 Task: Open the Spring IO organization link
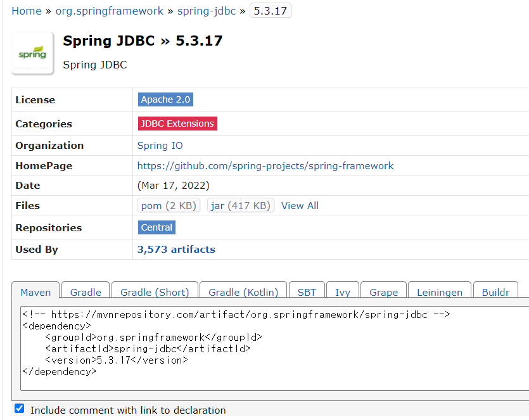pyautogui.click(x=160, y=145)
